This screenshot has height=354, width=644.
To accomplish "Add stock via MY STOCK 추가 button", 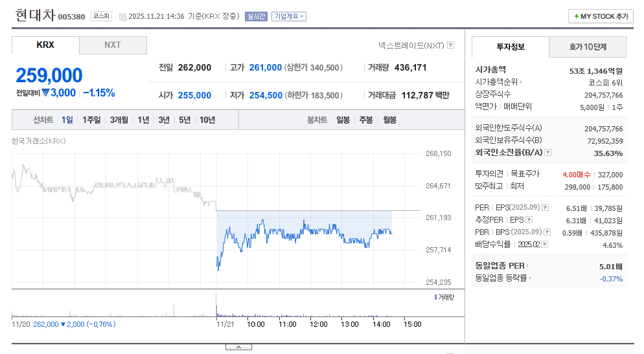I will (601, 16).
